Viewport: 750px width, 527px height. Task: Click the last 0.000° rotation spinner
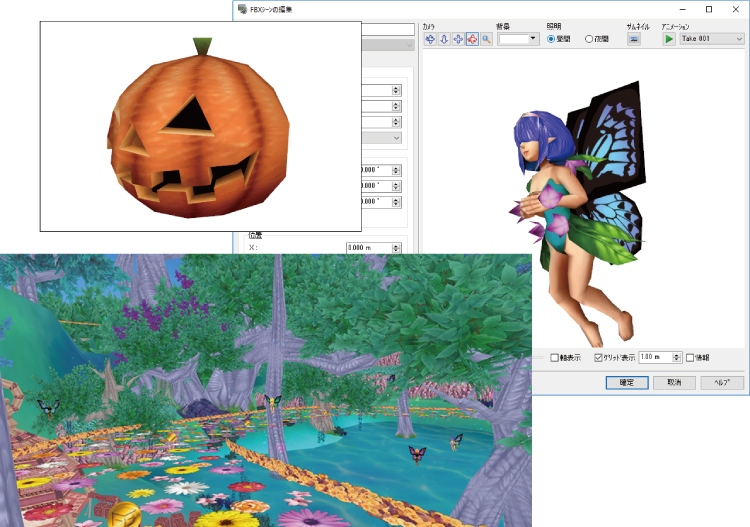coord(396,202)
